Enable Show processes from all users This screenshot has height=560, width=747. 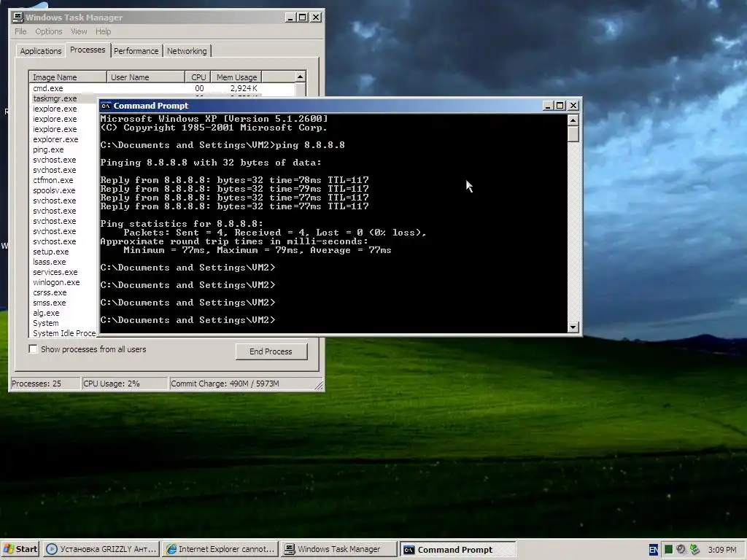click(x=33, y=349)
